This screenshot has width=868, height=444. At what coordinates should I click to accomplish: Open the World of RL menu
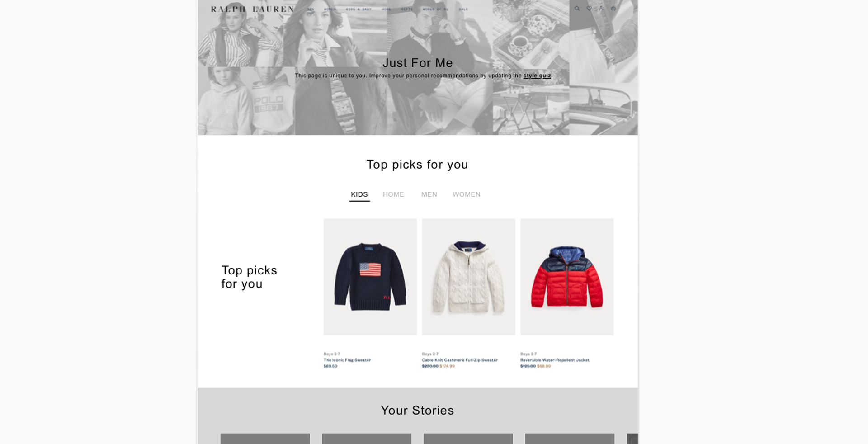[435, 9]
